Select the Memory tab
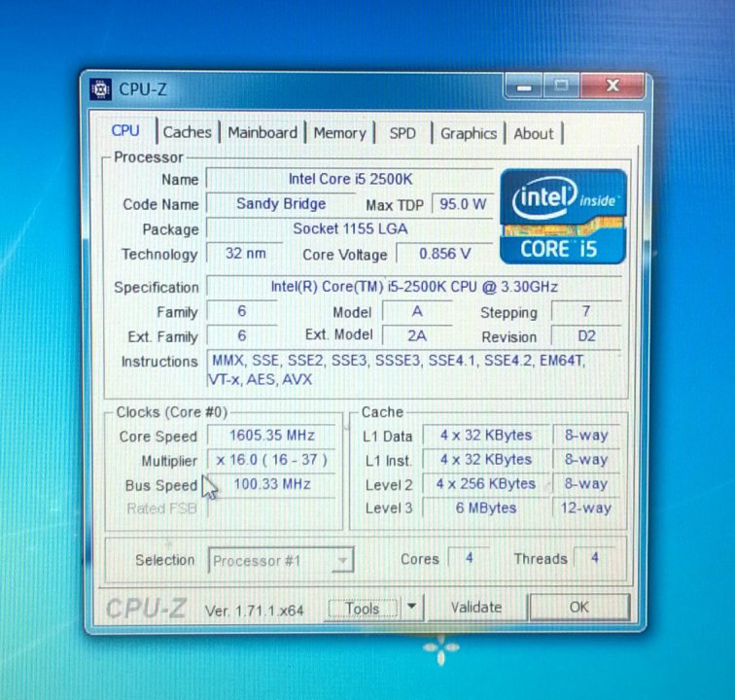Viewport: 735px width, 700px height. pos(340,133)
